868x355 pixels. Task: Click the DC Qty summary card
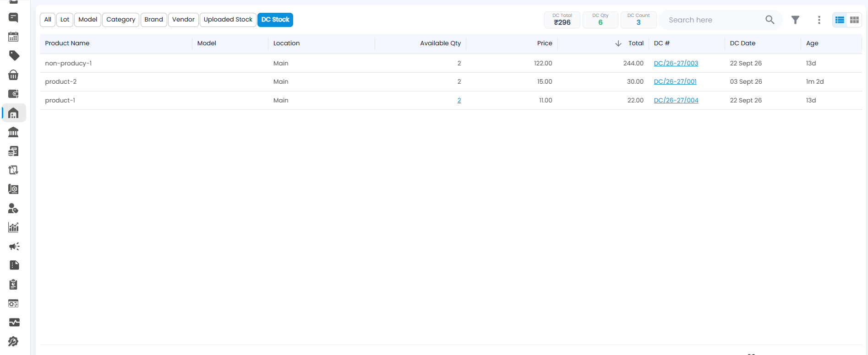point(601,20)
